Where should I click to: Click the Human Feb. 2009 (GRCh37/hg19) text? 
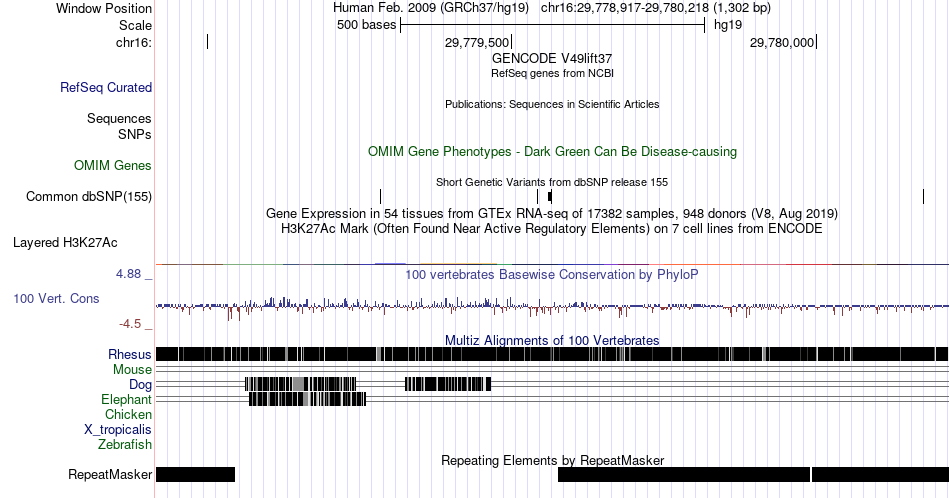tap(431, 8)
